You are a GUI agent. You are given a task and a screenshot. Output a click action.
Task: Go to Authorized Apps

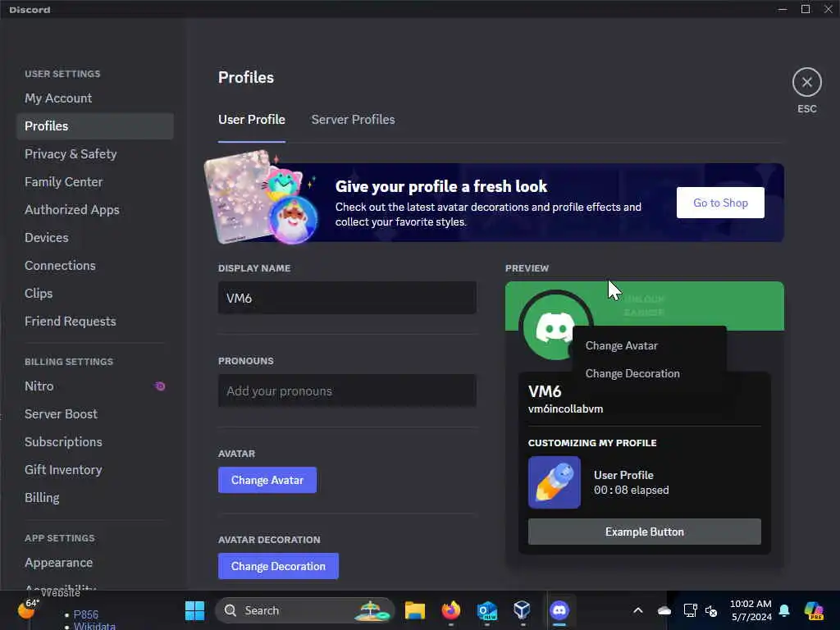coord(95,209)
